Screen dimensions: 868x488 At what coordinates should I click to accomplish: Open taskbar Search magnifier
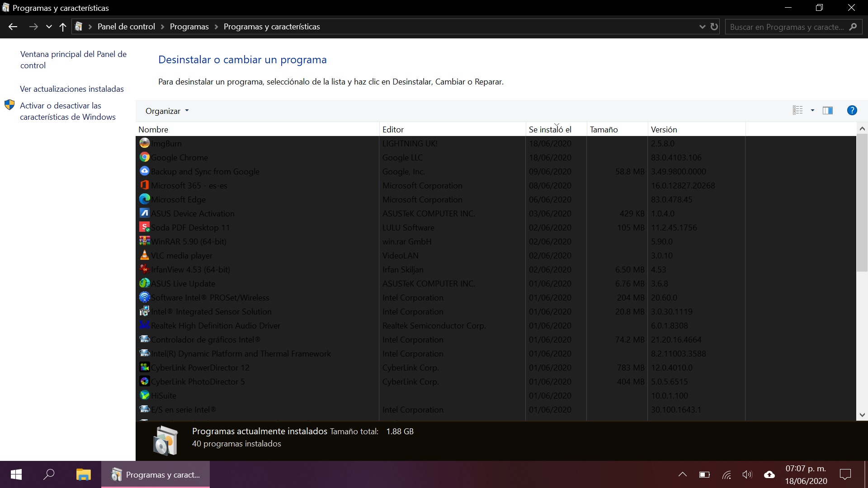49,474
